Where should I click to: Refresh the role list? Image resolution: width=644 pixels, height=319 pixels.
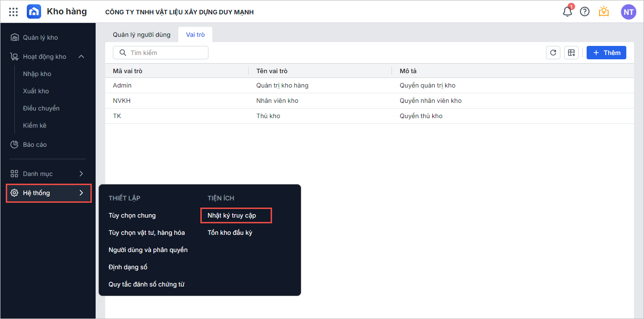coord(553,53)
